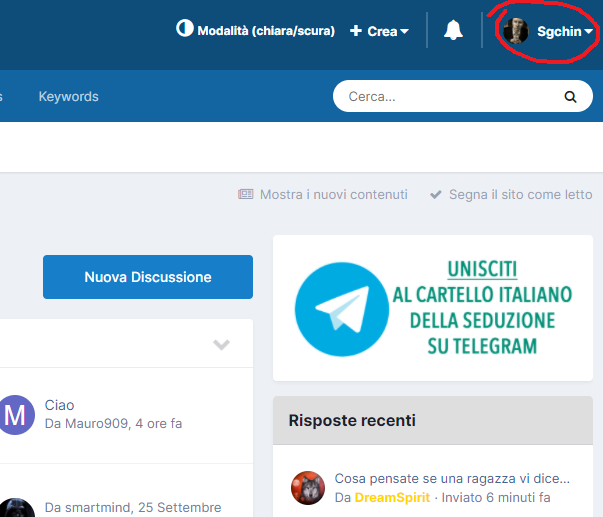Click the 4 ore fa timestamp
The height and width of the screenshot is (517, 603).
pos(159,424)
